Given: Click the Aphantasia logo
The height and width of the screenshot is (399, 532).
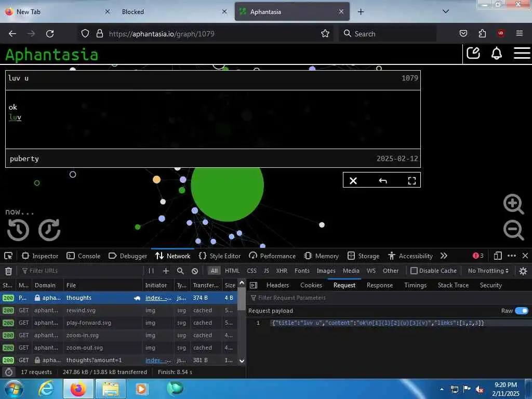Looking at the screenshot, I should coord(51,54).
